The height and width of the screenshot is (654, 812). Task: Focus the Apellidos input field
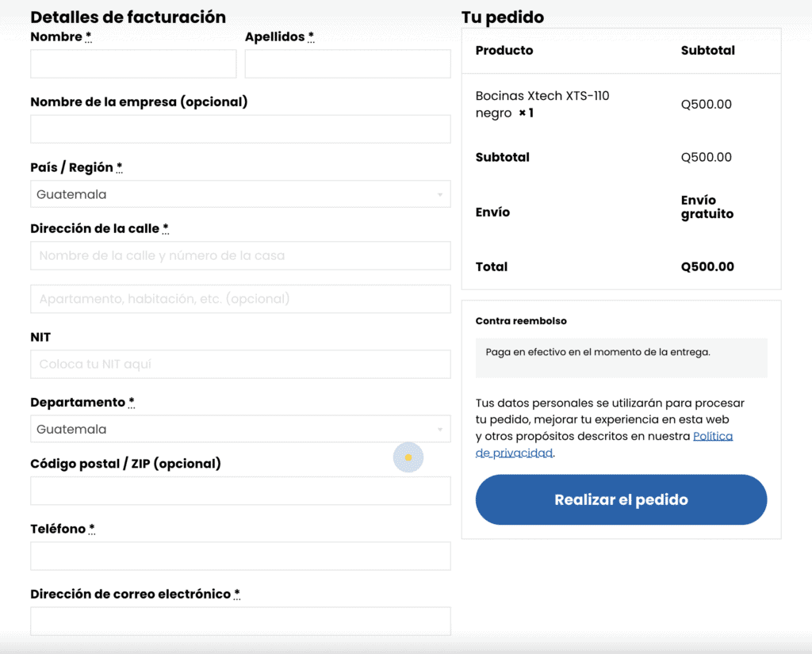click(347, 64)
